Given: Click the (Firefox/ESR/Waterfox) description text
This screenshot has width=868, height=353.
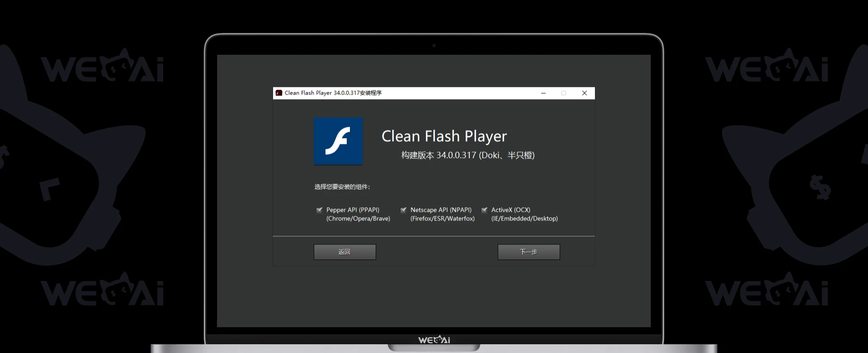Looking at the screenshot, I should click(443, 219).
